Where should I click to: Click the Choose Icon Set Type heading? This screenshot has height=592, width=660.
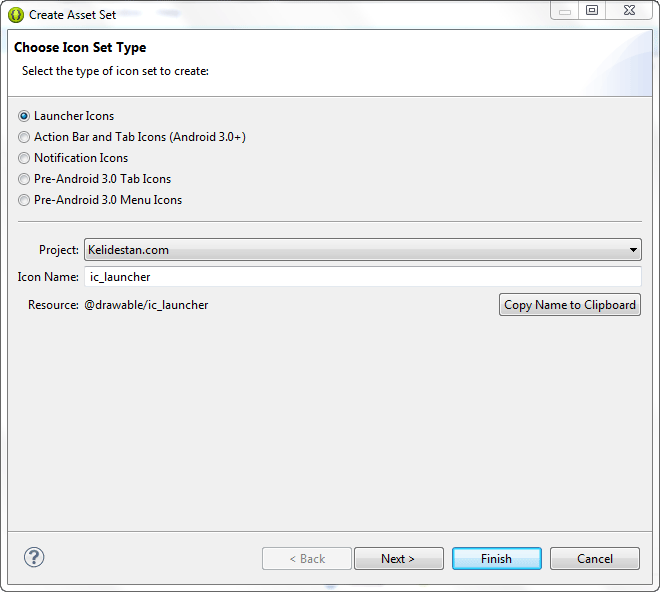click(x=80, y=48)
